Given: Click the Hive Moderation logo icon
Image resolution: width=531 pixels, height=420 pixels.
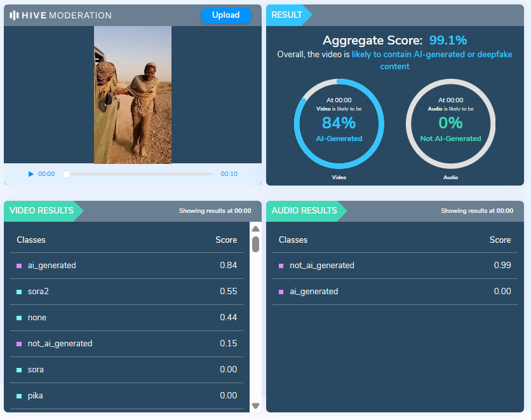Looking at the screenshot, I should [14, 15].
